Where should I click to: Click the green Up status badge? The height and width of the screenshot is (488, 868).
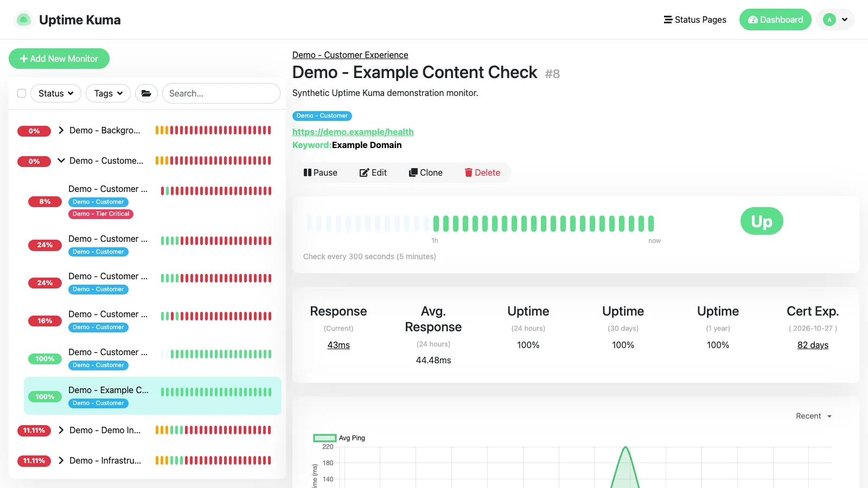762,221
